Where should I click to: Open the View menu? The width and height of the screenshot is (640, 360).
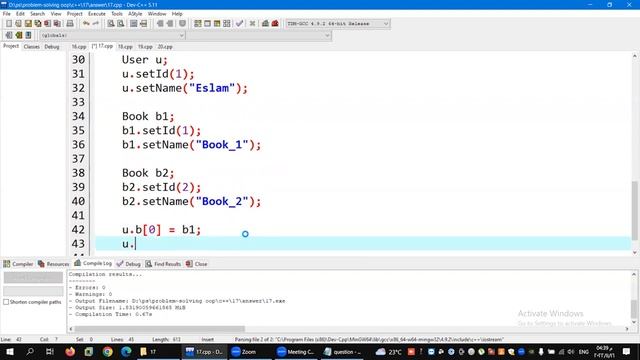[56, 14]
